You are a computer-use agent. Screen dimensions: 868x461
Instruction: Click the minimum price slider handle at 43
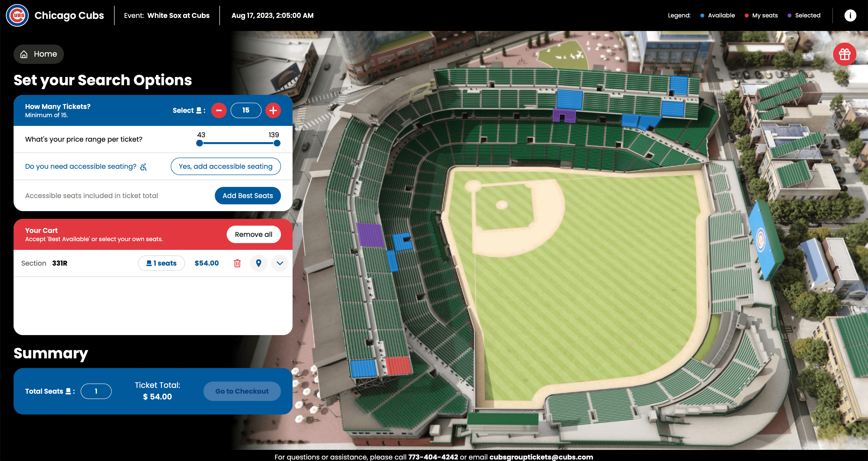tap(200, 143)
